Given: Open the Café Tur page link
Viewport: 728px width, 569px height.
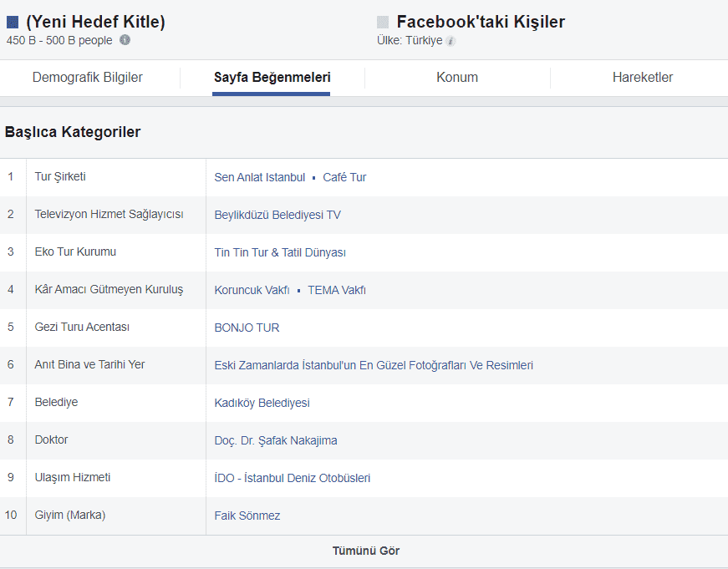Looking at the screenshot, I should (x=344, y=177).
